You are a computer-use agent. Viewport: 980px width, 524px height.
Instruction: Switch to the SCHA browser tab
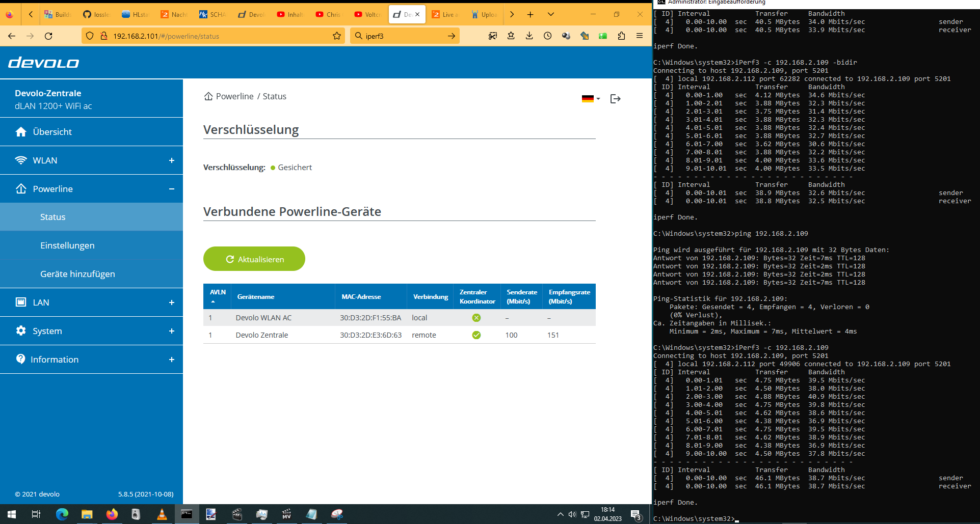click(213, 14)
